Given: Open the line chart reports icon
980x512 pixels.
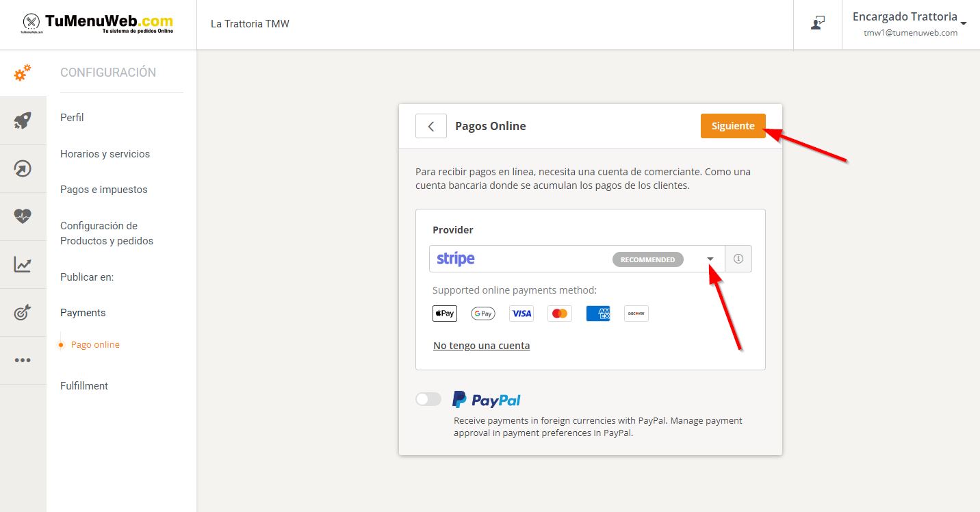Looking at the screenshot, I should click(x=23, y=265).
